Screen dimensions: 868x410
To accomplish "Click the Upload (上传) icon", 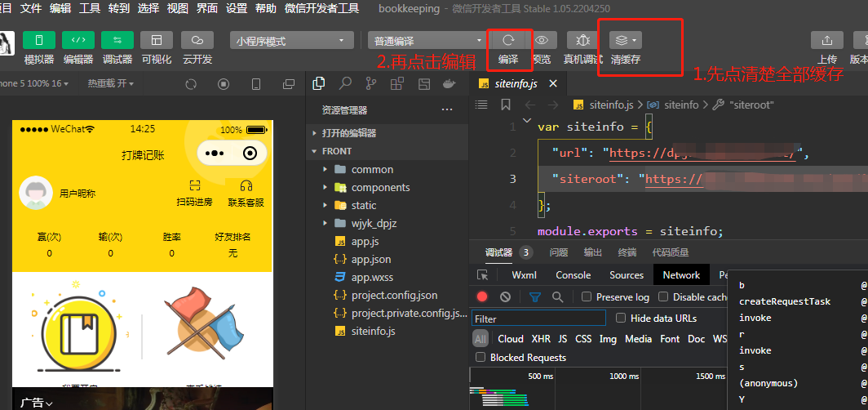I will point(827,41).
